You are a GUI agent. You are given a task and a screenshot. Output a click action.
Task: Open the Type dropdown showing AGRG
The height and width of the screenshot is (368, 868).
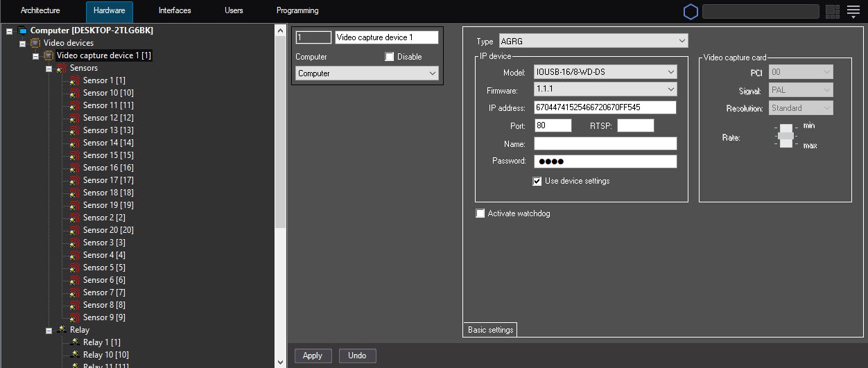593,42
